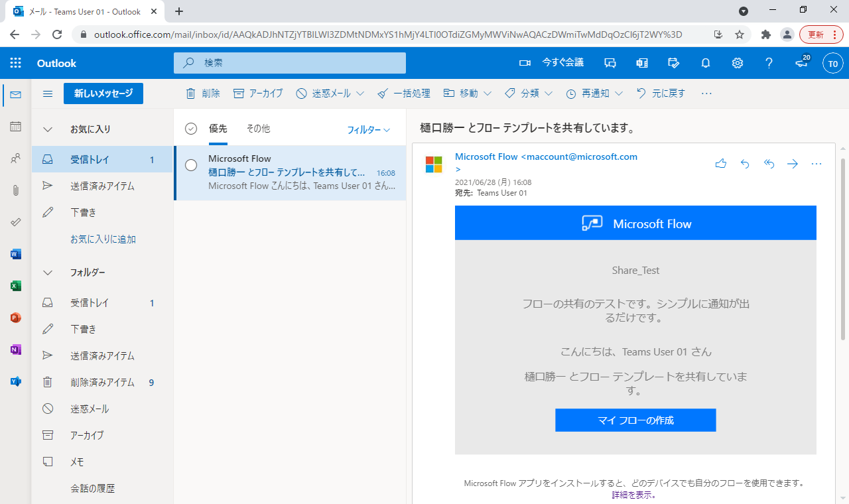The image size is (849, 504).
Task: Reply all to the Microsoft Flow message
Action: coord(769,164)
